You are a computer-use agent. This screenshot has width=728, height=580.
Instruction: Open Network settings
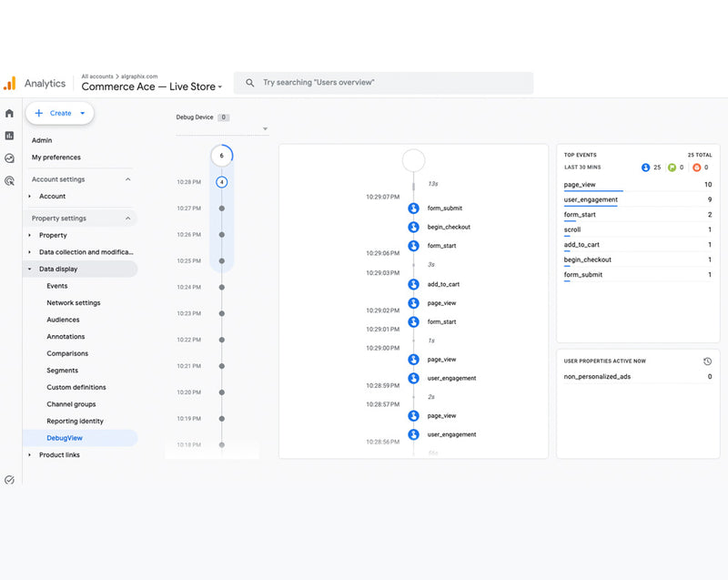coord(74,303)
